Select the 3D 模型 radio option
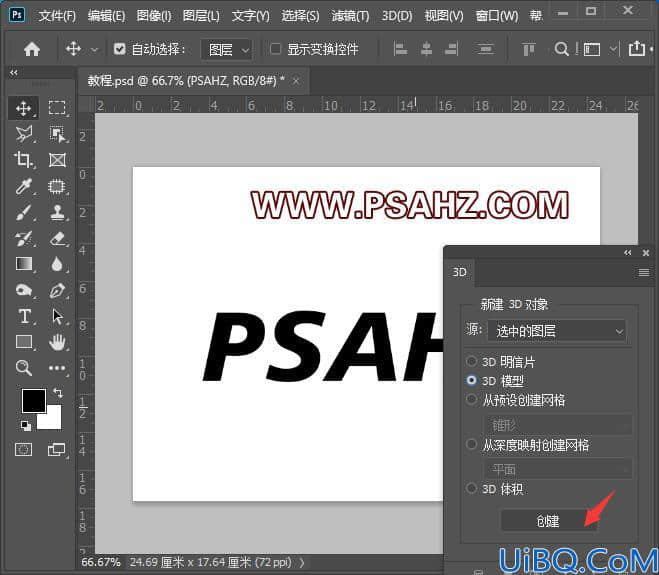The height and width of the screenshot is (575, 659). tap(472, 380)
